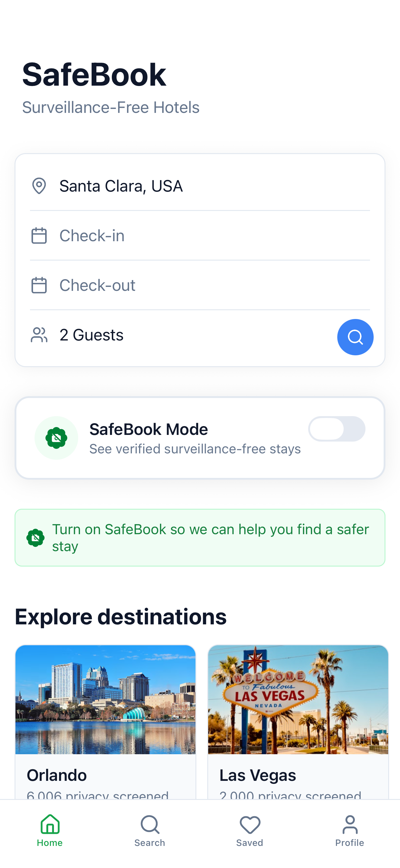Open the Orlando destination card
This screenshot has width=400, height=868.
tap(105, 721)
